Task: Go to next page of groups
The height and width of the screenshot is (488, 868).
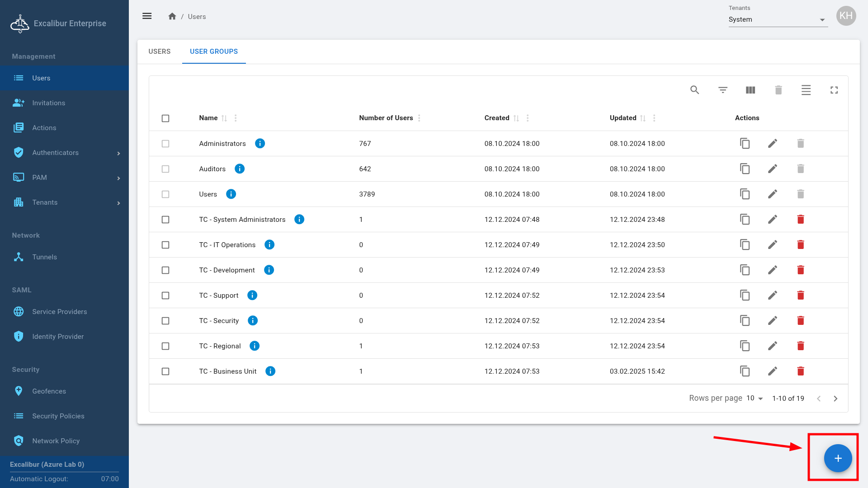Action: click(x=835, y=399)
